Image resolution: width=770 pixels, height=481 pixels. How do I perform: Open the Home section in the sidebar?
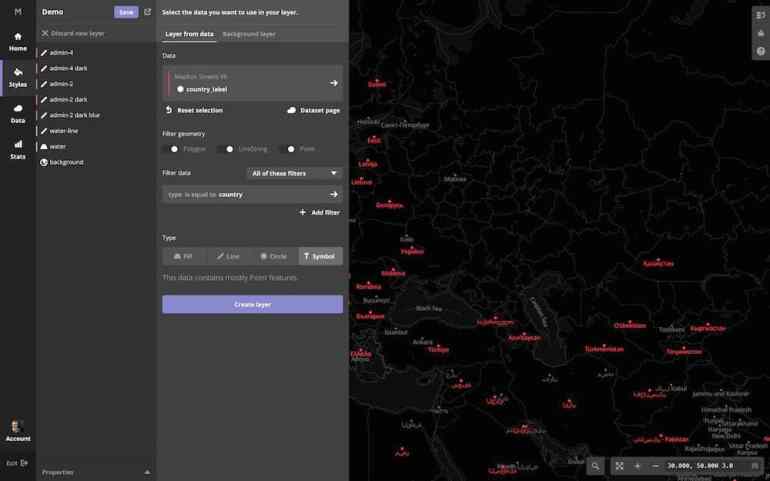(x=18, y=42)
